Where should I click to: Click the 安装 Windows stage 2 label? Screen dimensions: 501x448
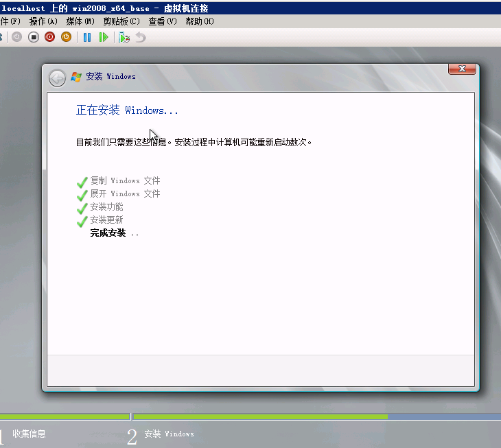click(x=169, y=434)
